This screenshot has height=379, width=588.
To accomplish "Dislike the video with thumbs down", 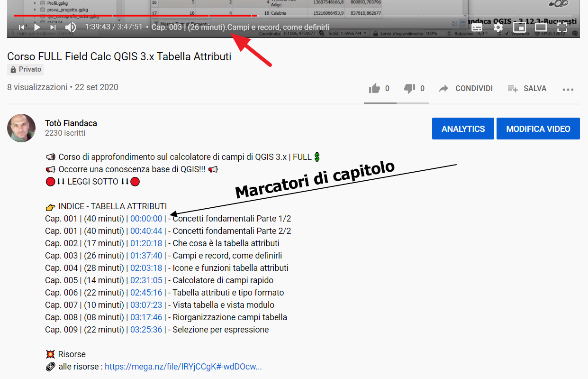I will click(x=409, y=89).
